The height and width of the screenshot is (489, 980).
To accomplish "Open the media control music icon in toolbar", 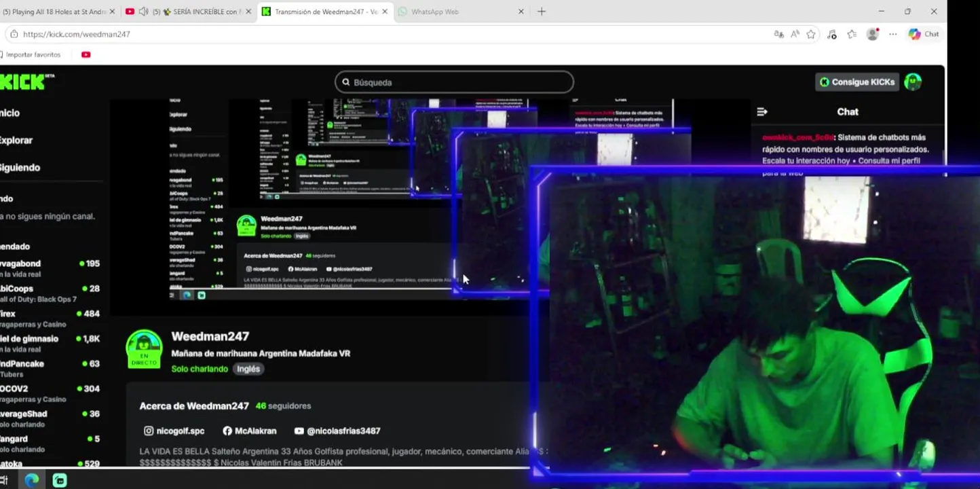I will [832, 34].
